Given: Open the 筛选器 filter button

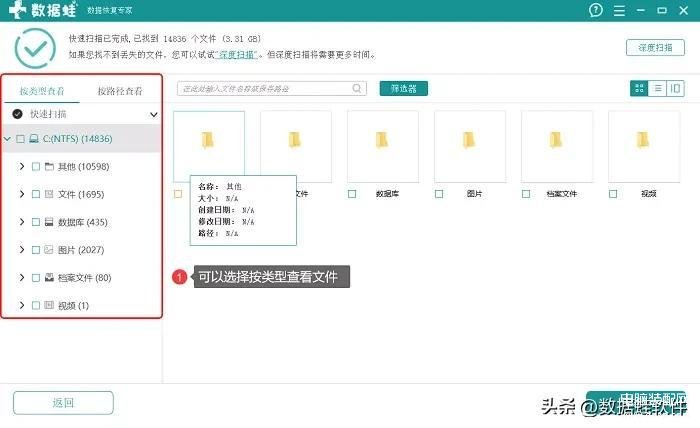Looking at the screenshot, I should pos(404,88).
